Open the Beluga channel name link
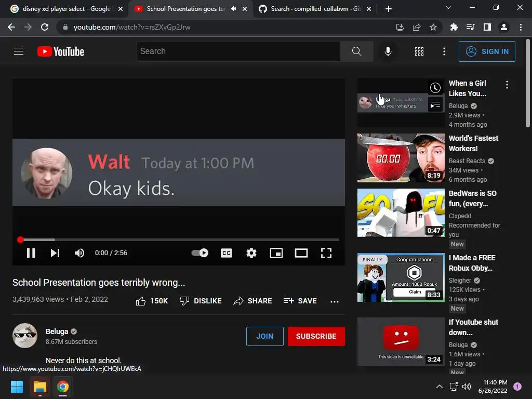 click(57, 331)
